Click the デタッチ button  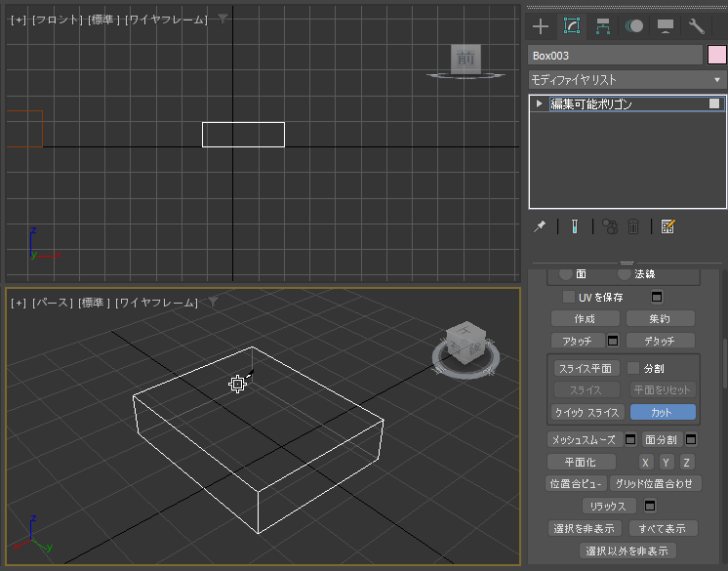[661, 341]
